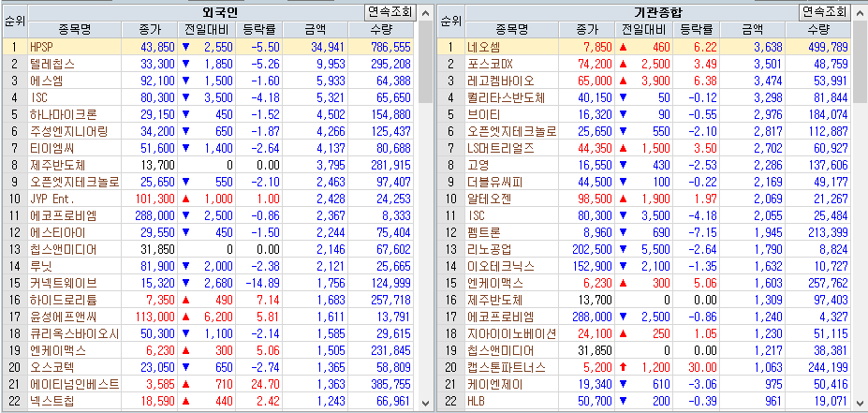Viewport: 868px width, 413px height.
Task: Select 고영 stock name
Action: pos(478,166)
